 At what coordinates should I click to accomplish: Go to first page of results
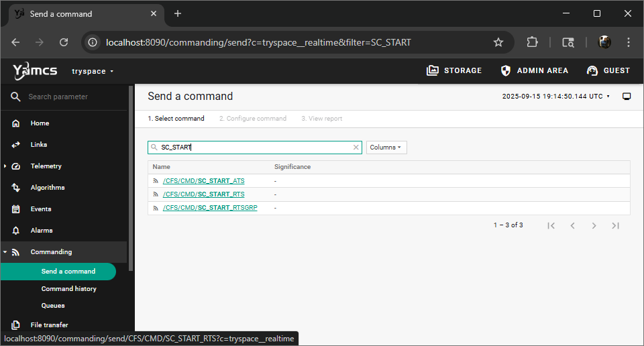point(551,225)
